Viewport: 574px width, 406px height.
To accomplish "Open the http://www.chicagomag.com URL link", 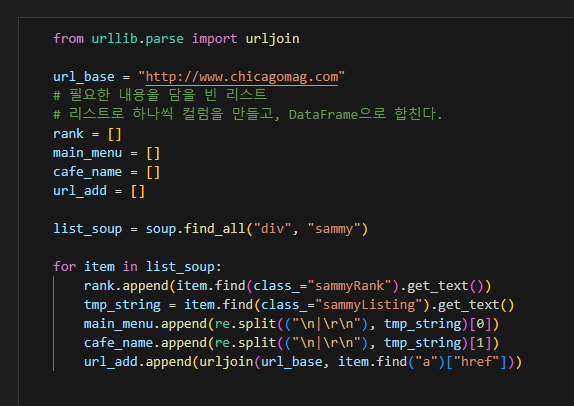I will coord(242,77).
